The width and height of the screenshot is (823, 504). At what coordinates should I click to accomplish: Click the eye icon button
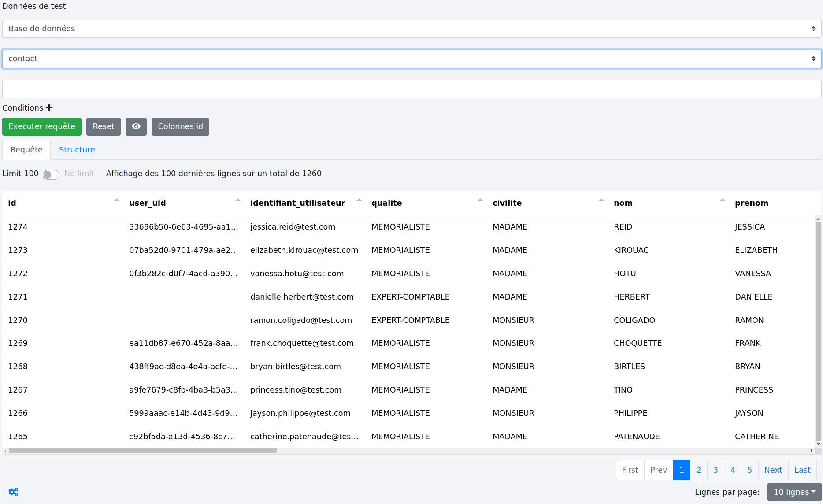pyautogui.click(x=136, y=126)
